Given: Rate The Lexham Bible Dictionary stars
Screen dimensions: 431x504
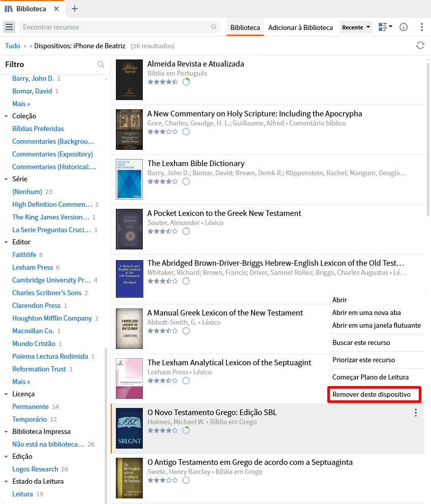Looking at the screenshot, I should (163, 181).
